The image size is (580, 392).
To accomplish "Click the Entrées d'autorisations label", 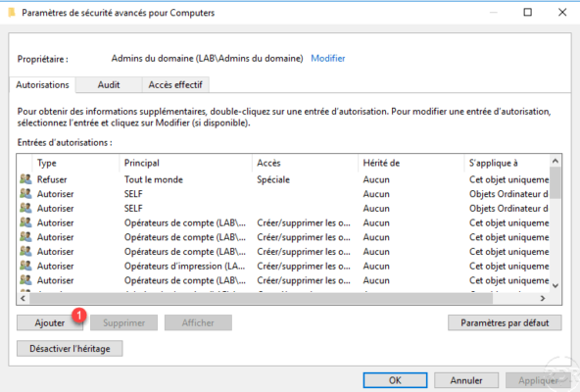I will click(65, 142).
